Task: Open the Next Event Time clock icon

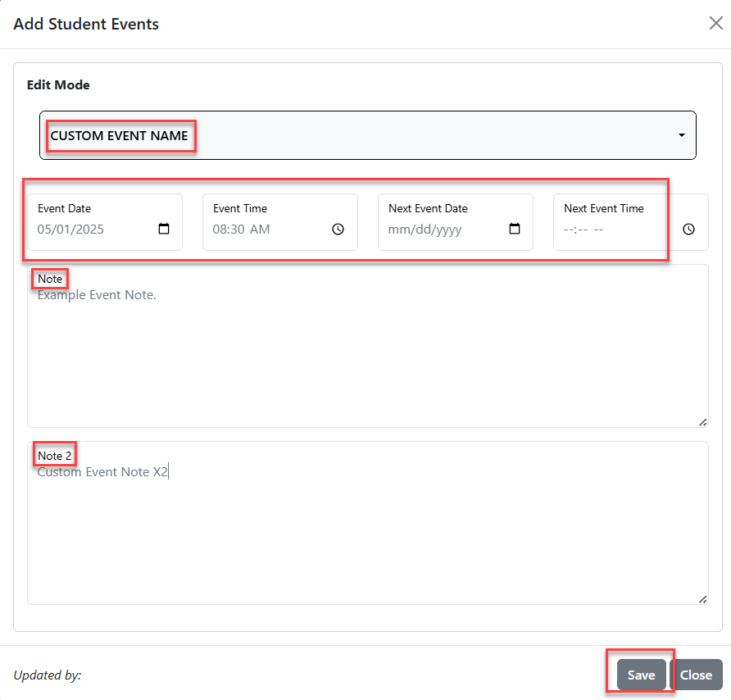Action: [688, 229]
